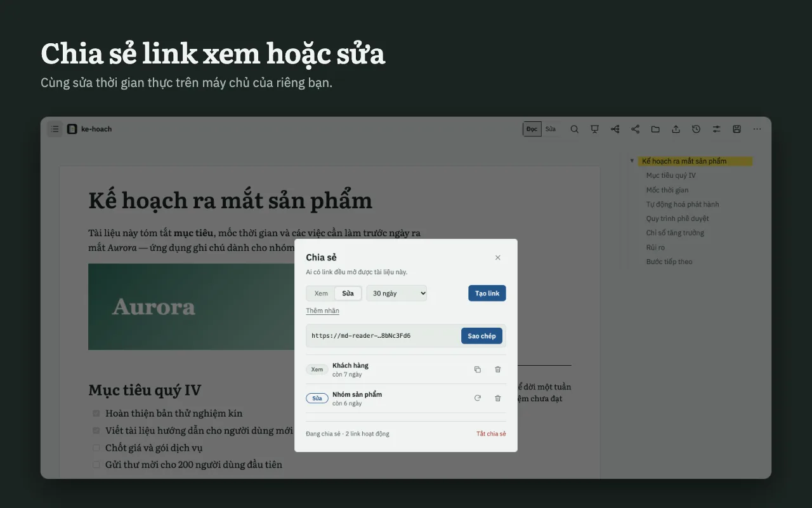Open the graph view toolbar icon
This screenshot has width=812, height=508.
coord(615,129)
